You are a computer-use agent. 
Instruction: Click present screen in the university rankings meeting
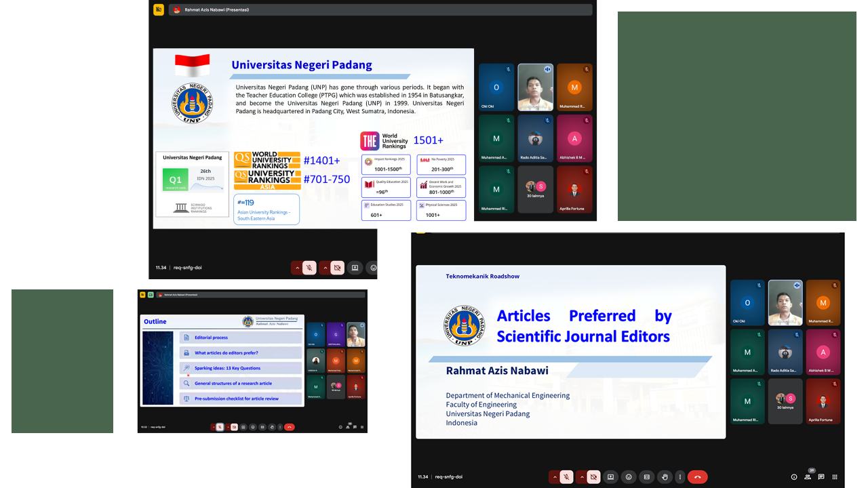click(354, 268)
